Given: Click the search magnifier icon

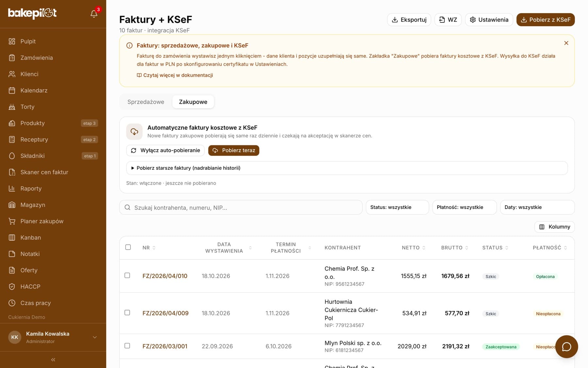Looking at the screenshot, I should coord(127,207).
